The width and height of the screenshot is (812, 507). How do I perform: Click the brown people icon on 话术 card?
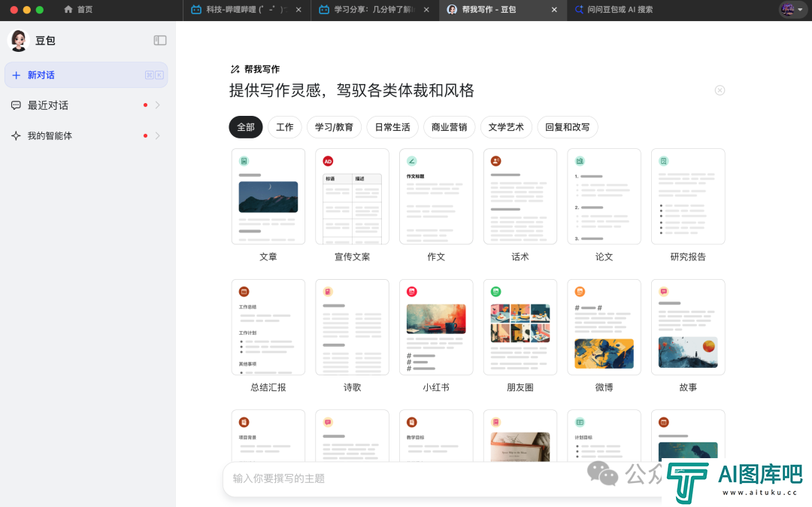[495, 161]
